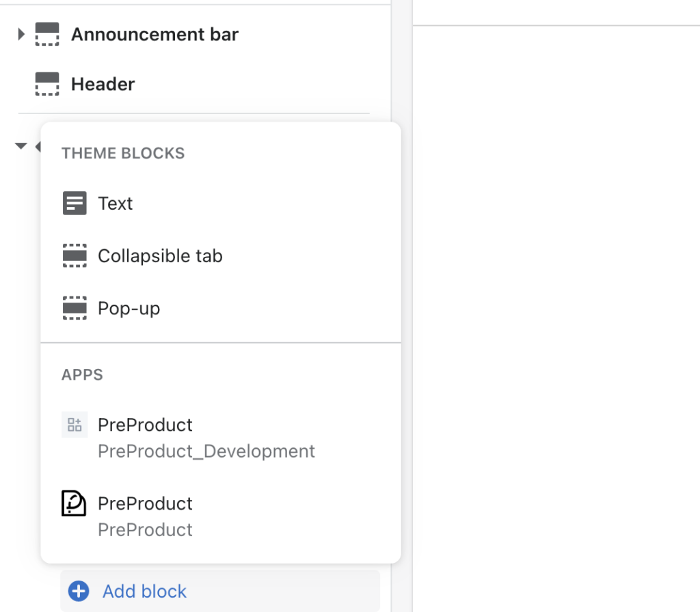Add a Collapsible tab block
This screenshot has height=612, width=700.
160,255
